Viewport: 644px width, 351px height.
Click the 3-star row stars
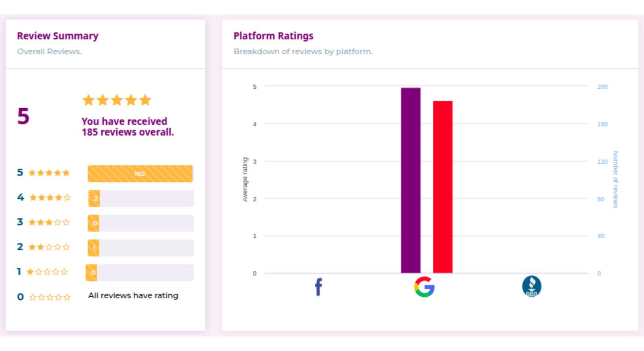click(49, 222)
